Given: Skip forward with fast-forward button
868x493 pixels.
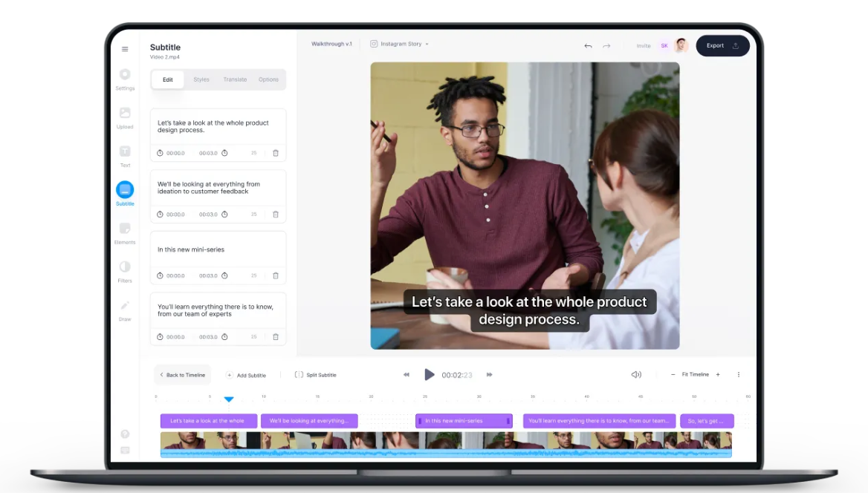Looking at the screenshot, I should [489, 375].
